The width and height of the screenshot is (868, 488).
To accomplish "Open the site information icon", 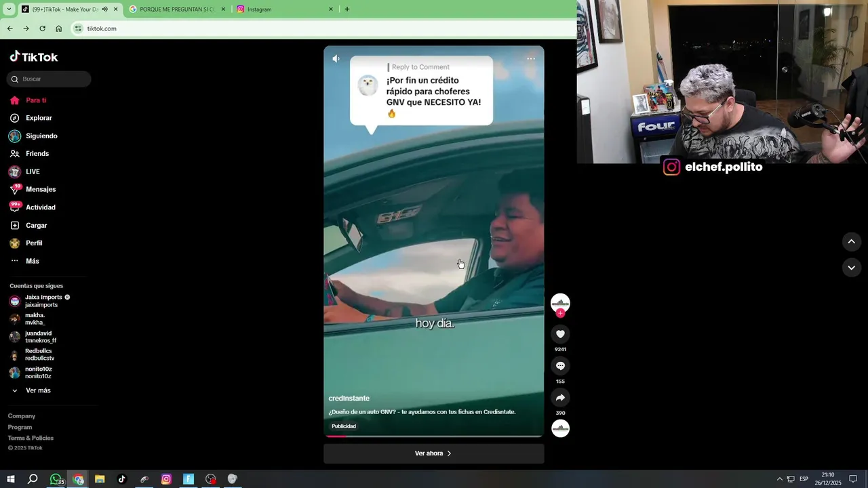I will click(79, 28).
